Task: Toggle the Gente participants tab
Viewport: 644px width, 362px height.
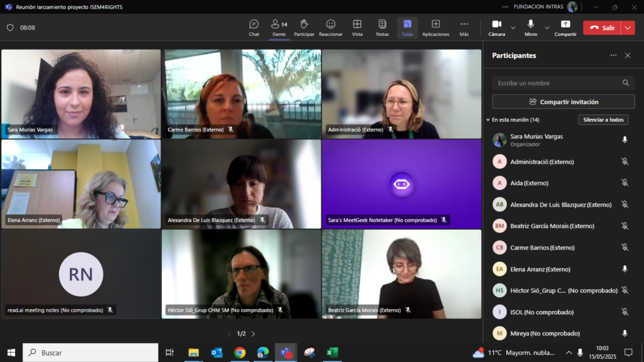Action: coord(279,27)
